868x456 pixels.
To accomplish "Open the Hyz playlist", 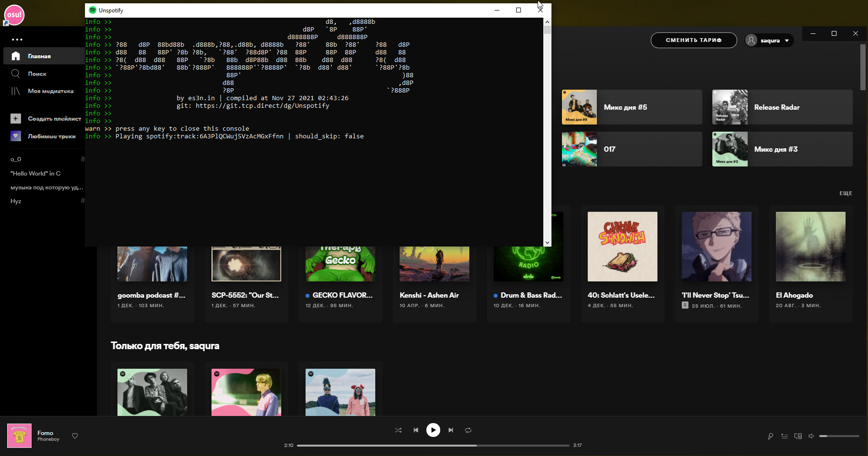I will [16, 201].
